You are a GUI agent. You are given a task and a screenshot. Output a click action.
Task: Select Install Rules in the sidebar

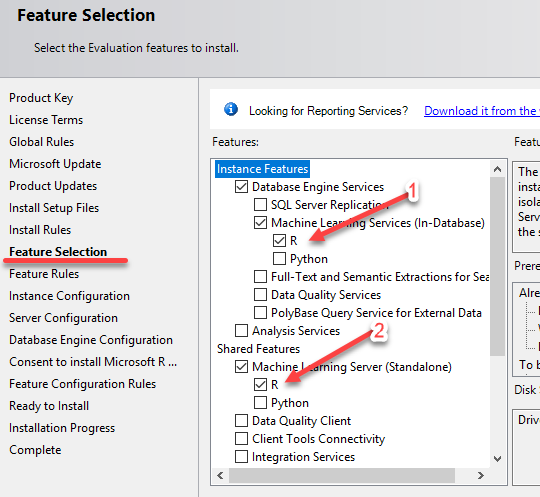pos(40,230)
